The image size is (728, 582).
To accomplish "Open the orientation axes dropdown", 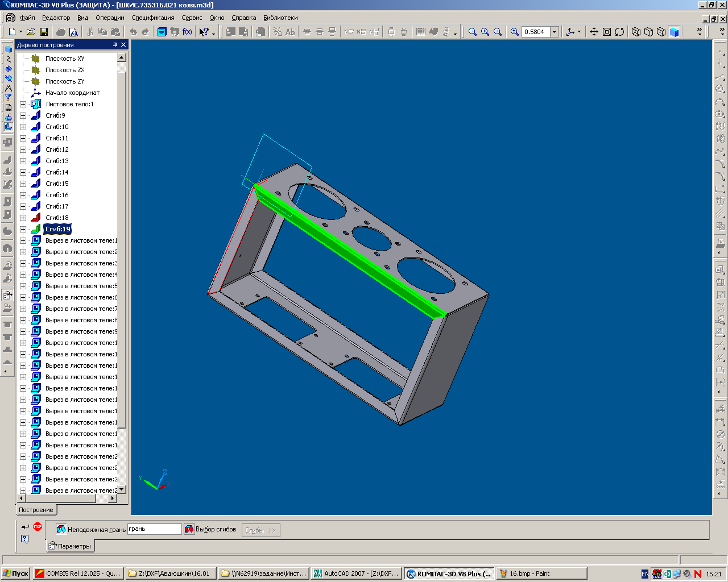I will point(579,32).
